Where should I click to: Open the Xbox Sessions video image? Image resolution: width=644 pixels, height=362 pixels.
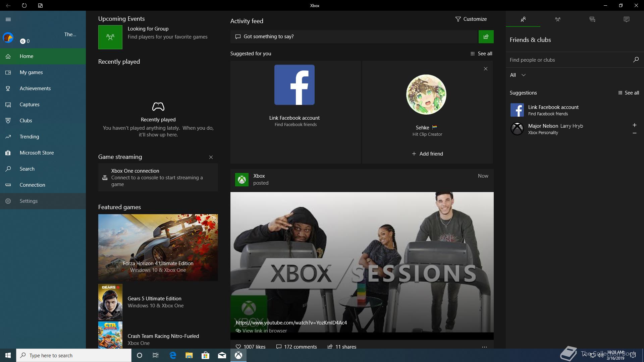coord(362,262)
